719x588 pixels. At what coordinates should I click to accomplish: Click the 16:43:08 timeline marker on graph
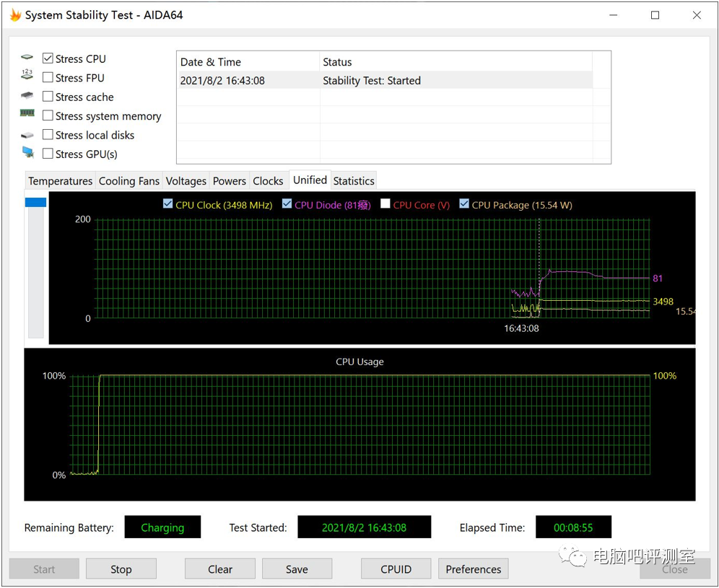[521, 328]
